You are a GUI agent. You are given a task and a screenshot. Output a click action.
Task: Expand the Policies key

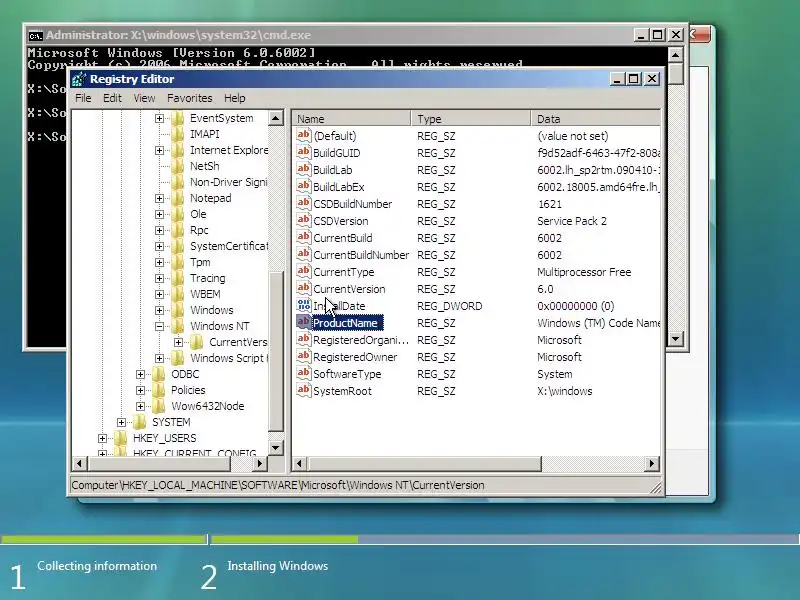[140, 390]
